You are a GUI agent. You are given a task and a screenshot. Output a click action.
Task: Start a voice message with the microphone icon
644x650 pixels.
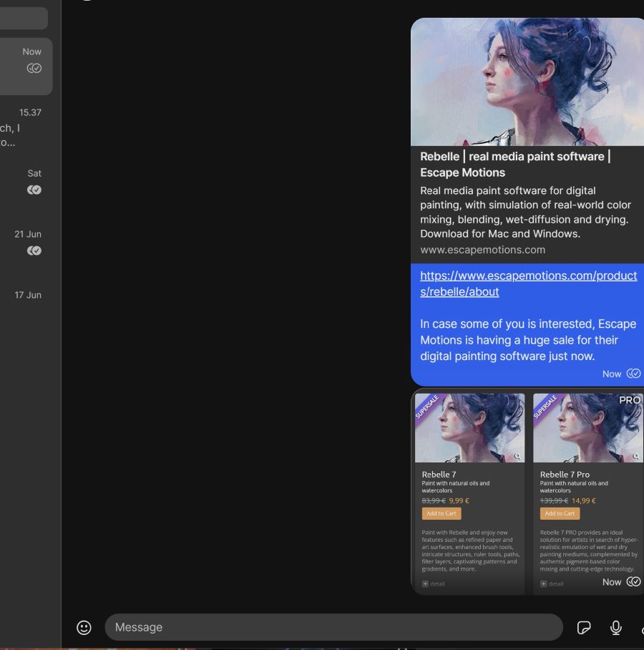point(616,627)
